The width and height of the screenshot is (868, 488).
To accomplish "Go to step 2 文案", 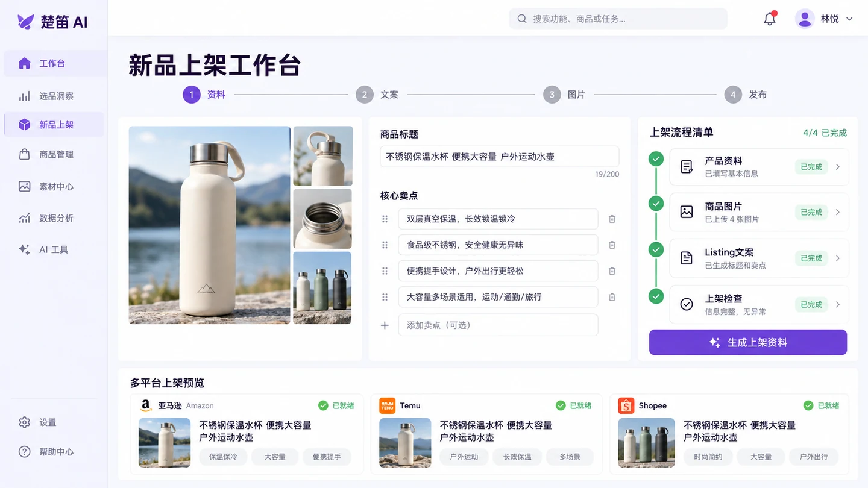I will (x=377, y=95).
